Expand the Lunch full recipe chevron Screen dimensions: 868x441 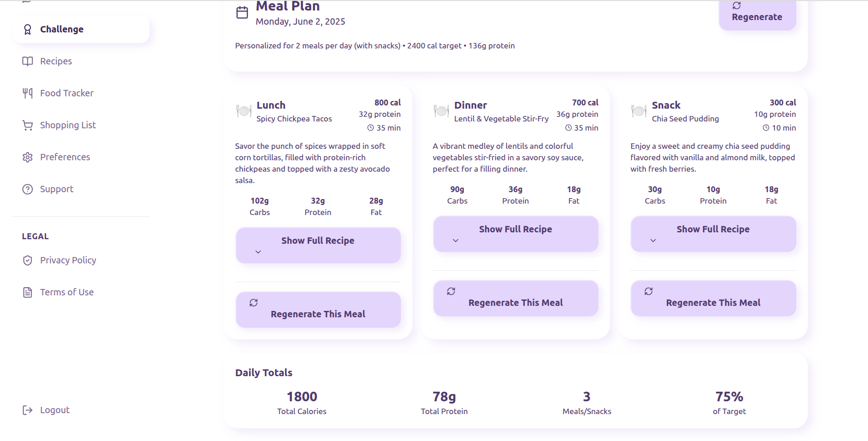[x=258, y=252]
